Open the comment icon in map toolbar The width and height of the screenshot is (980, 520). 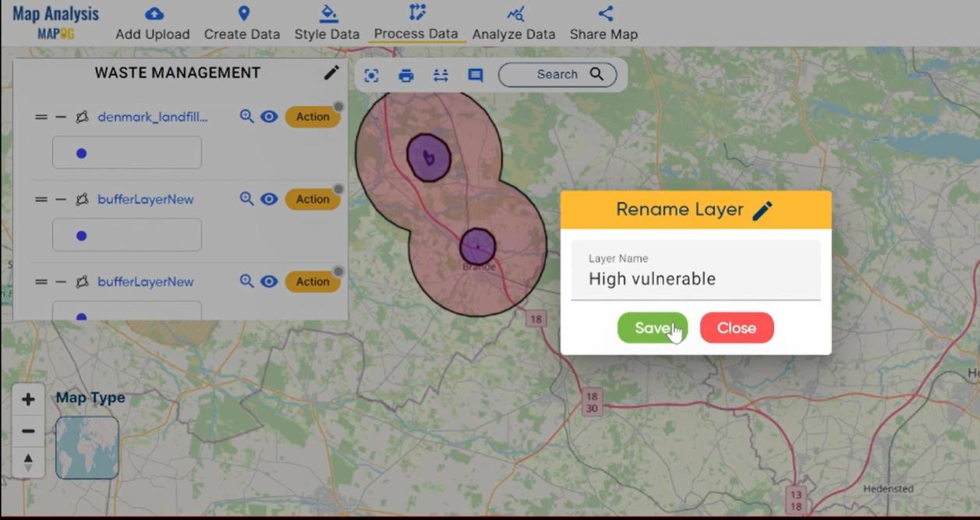click(476, 76)
